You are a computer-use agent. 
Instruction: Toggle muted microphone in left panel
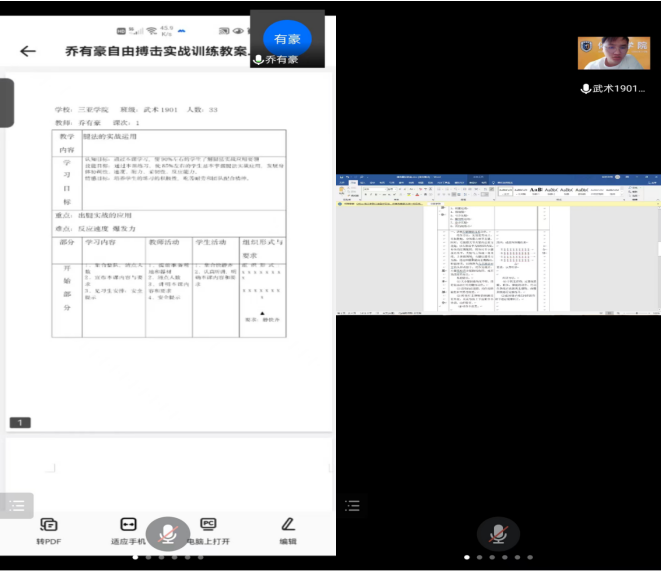point(168,534)
